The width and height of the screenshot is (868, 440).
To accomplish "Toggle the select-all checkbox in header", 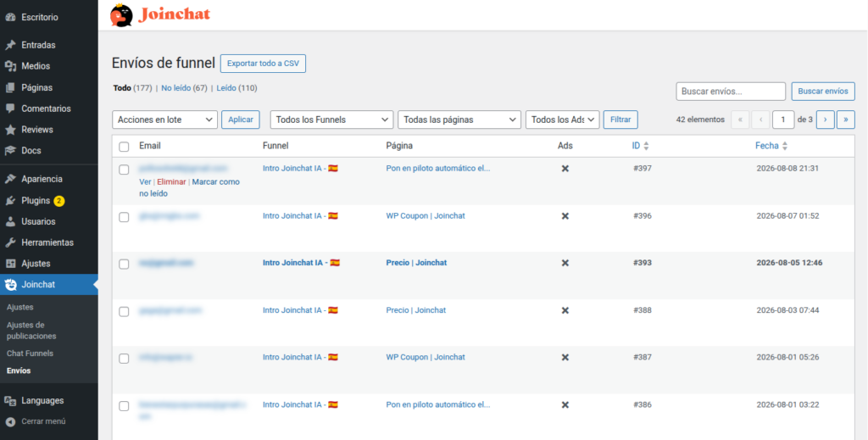I will 124,147.
